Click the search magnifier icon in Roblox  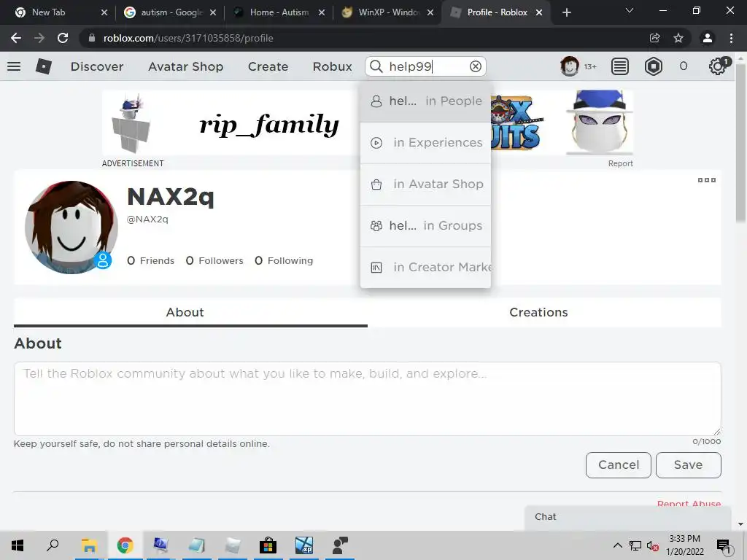(376, 66)
